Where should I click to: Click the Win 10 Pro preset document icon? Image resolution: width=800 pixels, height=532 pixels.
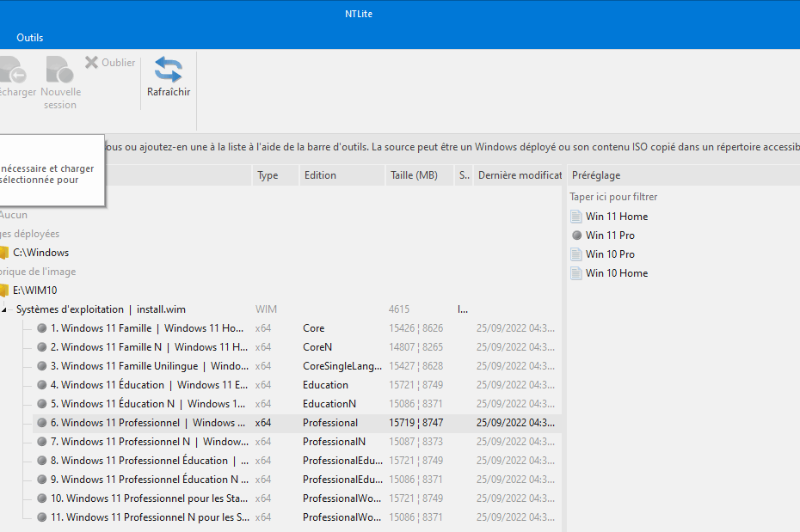click(x=576, y=254)
